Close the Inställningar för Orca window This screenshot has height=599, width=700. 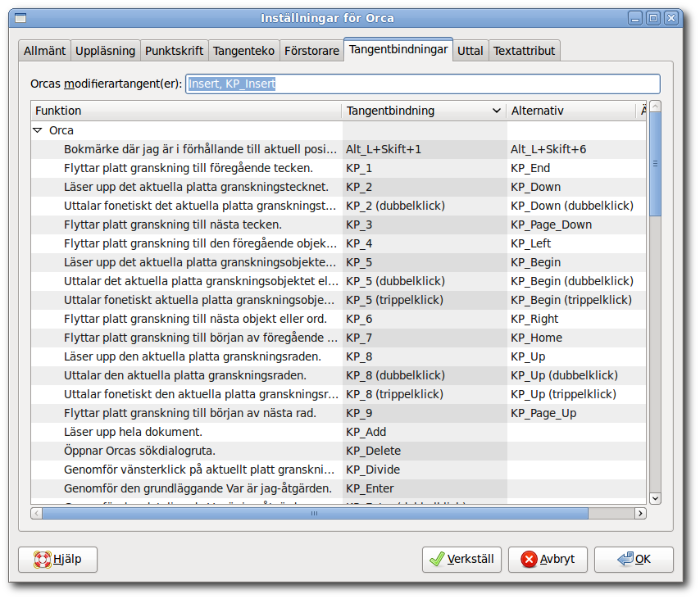[671, 18]
